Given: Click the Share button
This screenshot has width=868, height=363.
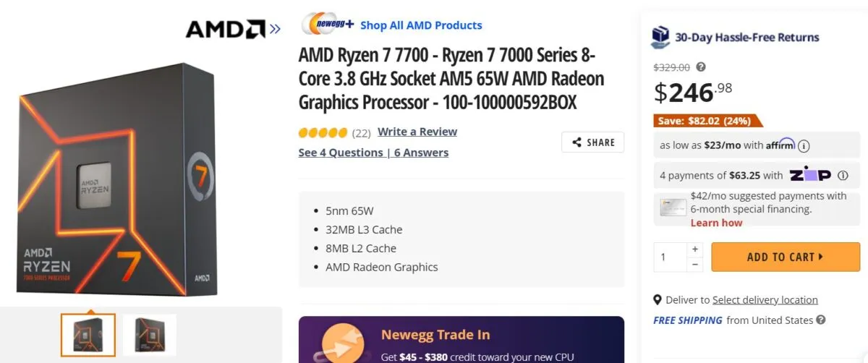Looking at the screenshot, I should pos(592,142).
